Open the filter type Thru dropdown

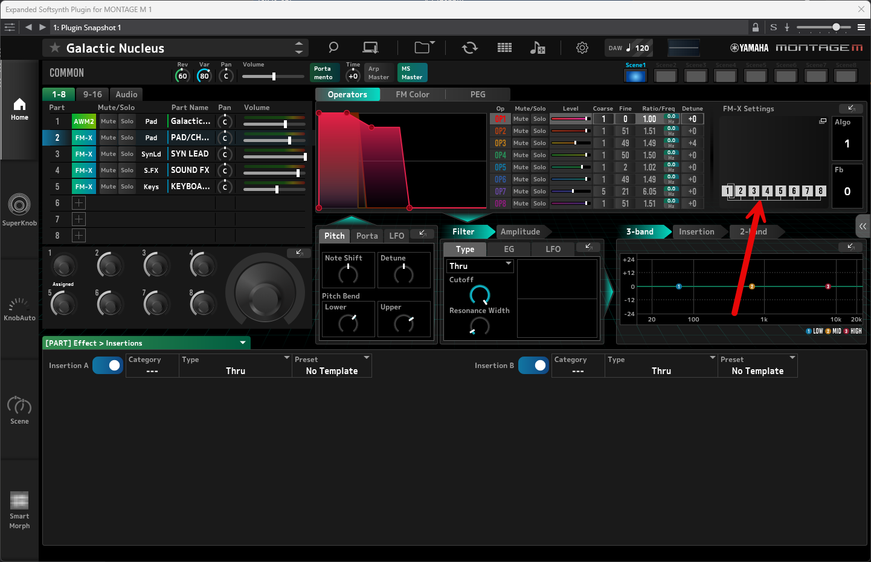point(480,266)
